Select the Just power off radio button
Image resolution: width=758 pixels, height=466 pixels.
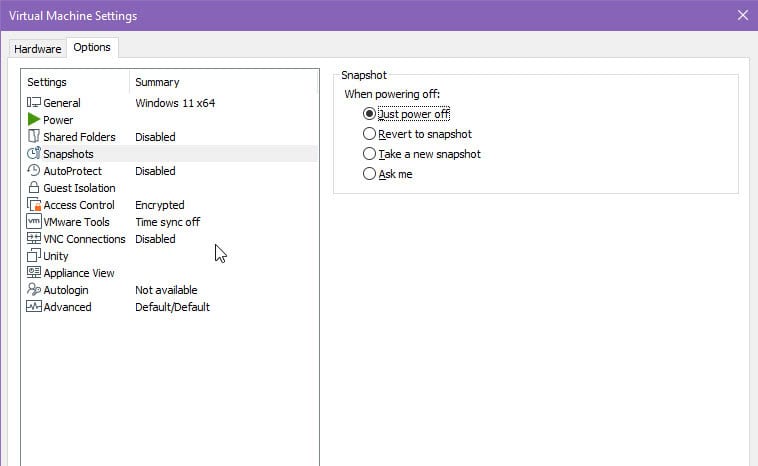point(370,114)
